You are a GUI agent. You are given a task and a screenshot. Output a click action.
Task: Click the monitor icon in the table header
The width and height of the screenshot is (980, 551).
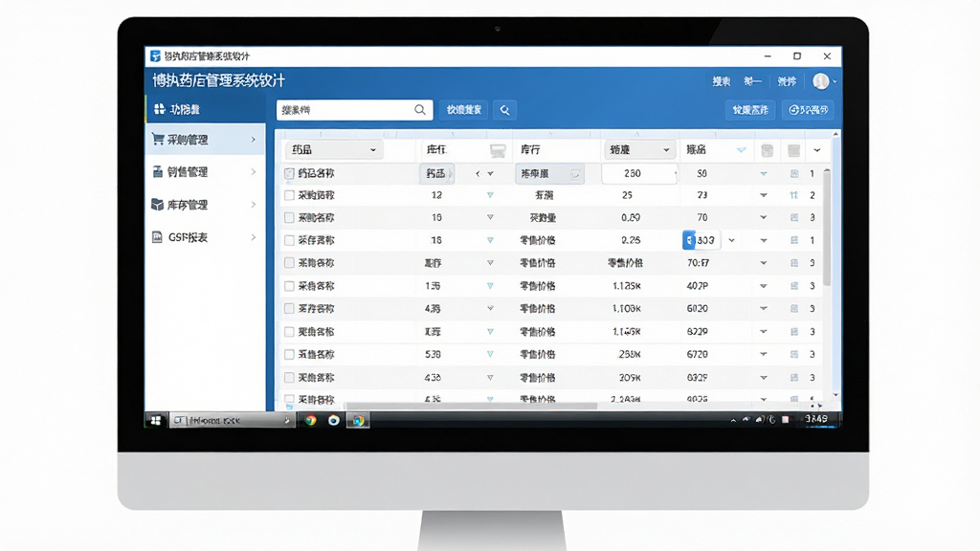498,150
